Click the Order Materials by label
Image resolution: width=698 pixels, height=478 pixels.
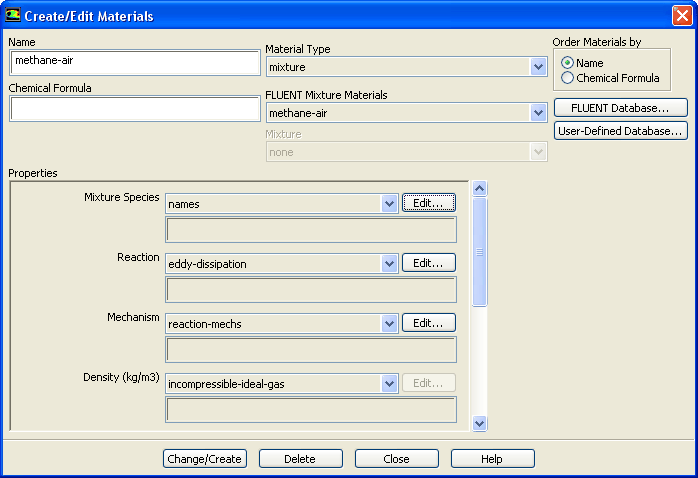[597, 42]
